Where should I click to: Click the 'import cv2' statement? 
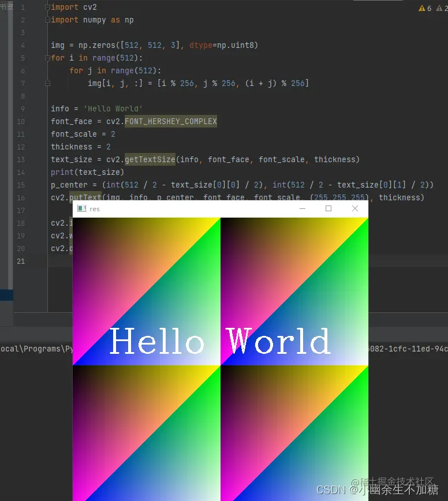tap(74, 7)
